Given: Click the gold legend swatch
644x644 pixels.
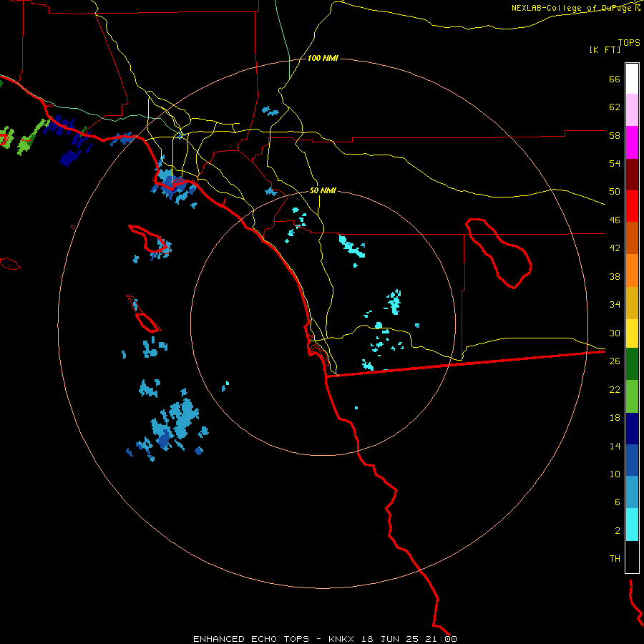Looking at the screenshot, I should 632,303.
